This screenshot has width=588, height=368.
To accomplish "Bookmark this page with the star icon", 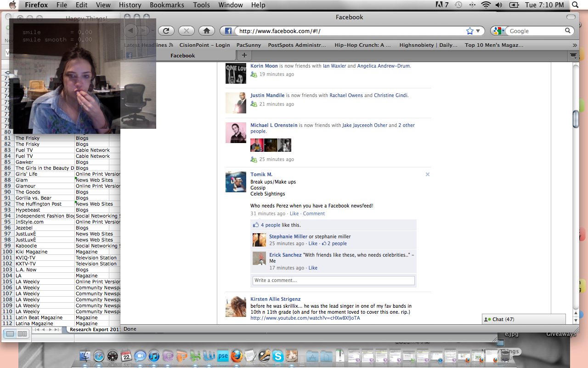I will tap(469, 31).
